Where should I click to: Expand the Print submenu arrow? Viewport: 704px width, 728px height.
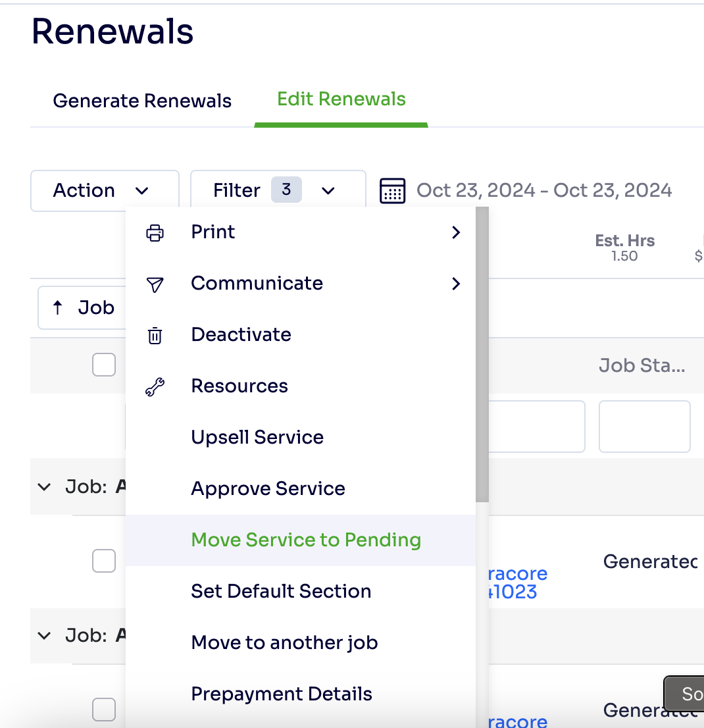pos(456,232)
